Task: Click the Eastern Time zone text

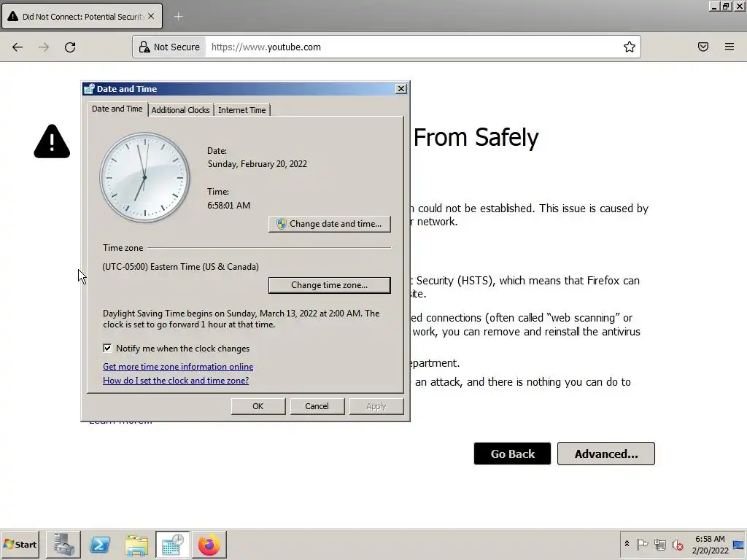Action: point(181,267)
